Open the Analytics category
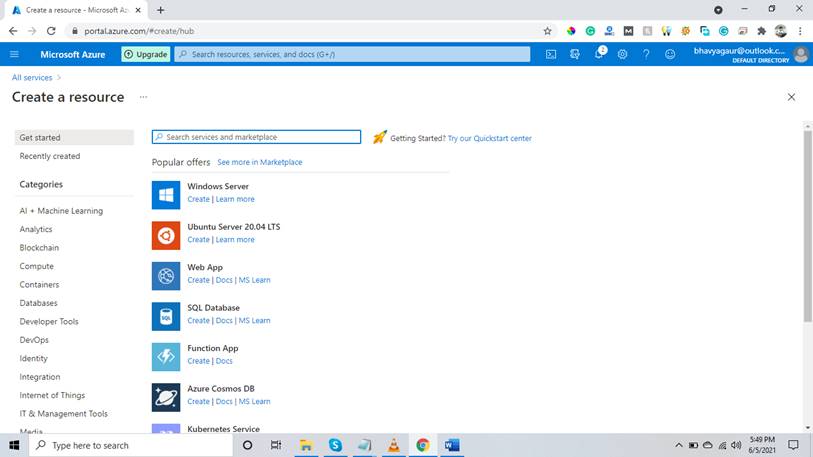Image resolution: width=813 pixels, height=457 pixels. (36, 229)
